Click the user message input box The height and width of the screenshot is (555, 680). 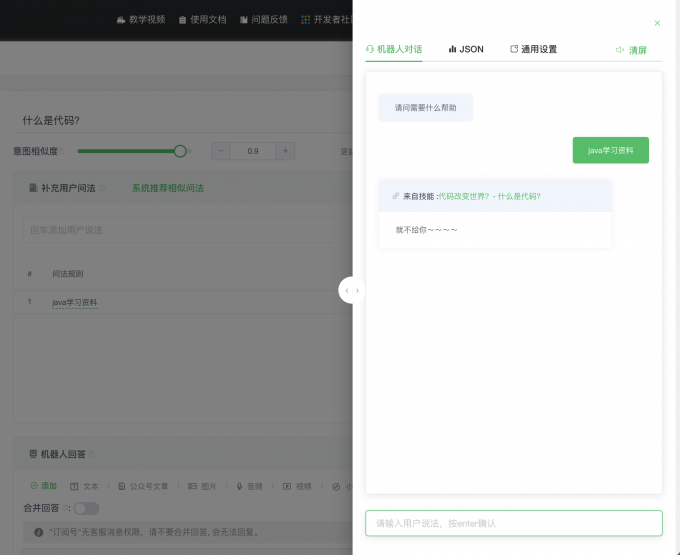coord(513,523)
